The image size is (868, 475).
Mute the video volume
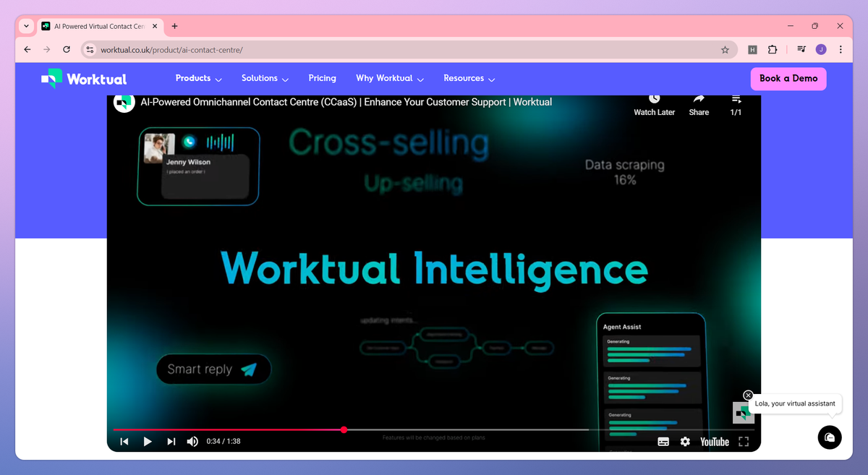192,442
